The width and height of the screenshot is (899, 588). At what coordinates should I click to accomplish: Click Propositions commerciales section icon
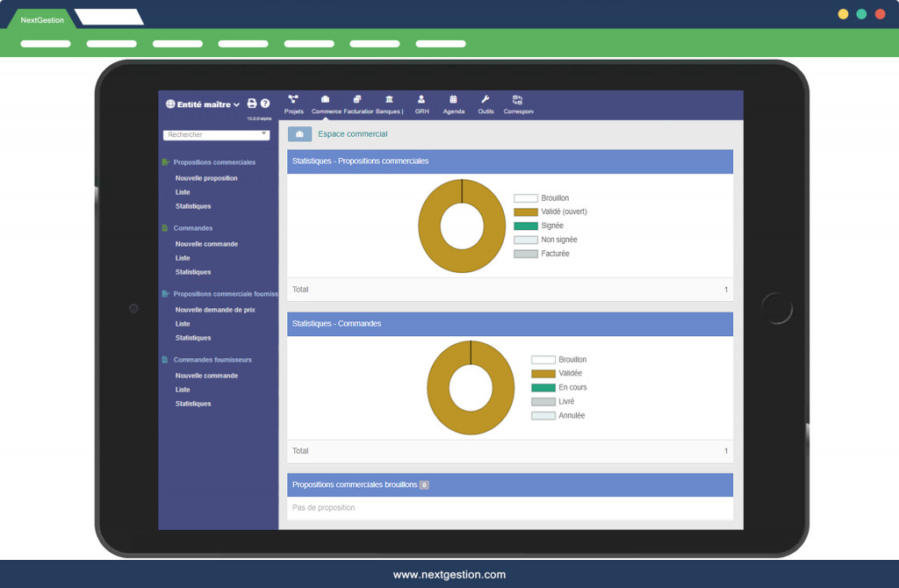click(x=166, y=162)
